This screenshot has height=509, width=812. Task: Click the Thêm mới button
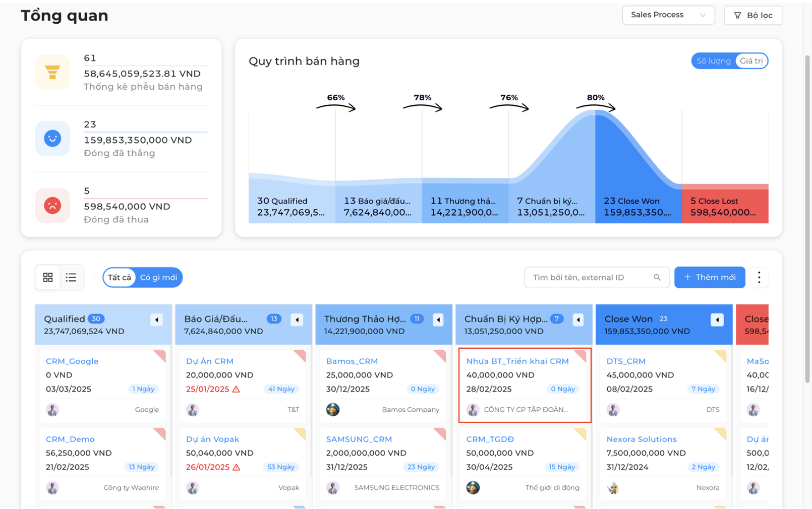pyautogui.click(x=710, y=277)
